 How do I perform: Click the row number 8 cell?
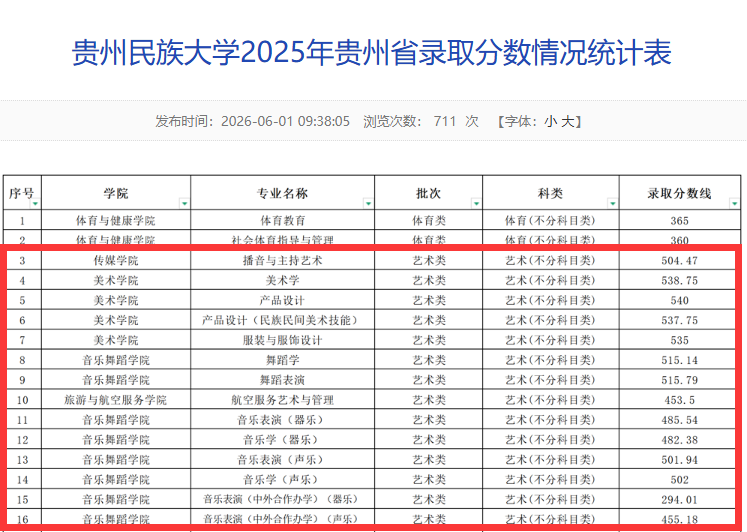22,360
